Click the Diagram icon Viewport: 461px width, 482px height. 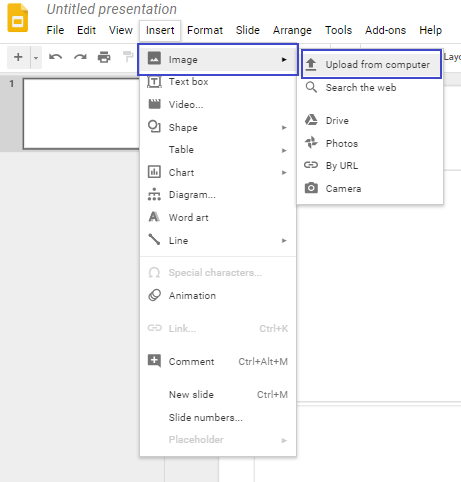coord(154,194)
